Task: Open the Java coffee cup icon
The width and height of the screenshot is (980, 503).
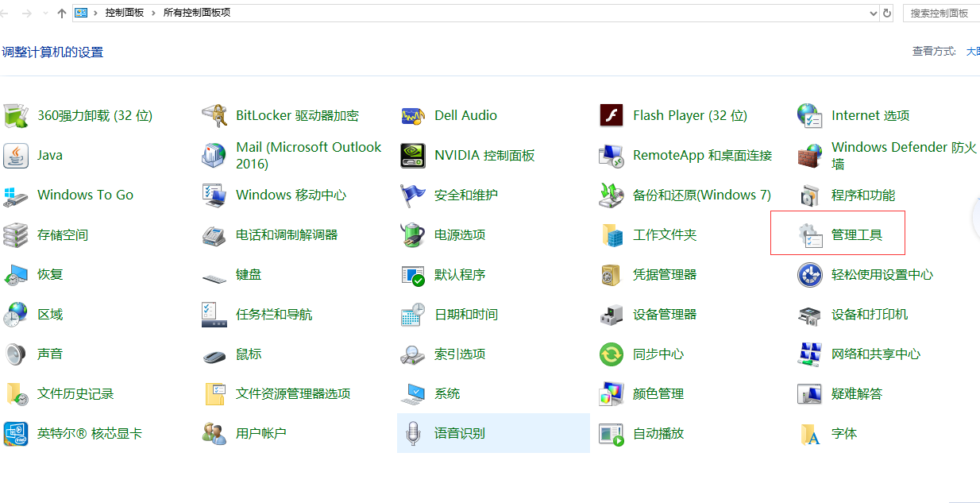Action: (x=16, y=155)
